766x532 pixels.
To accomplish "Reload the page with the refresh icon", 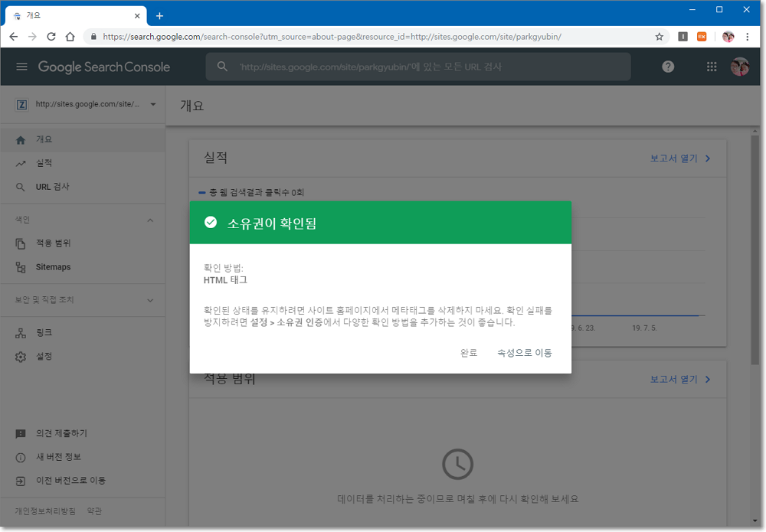I will [51, 37].
